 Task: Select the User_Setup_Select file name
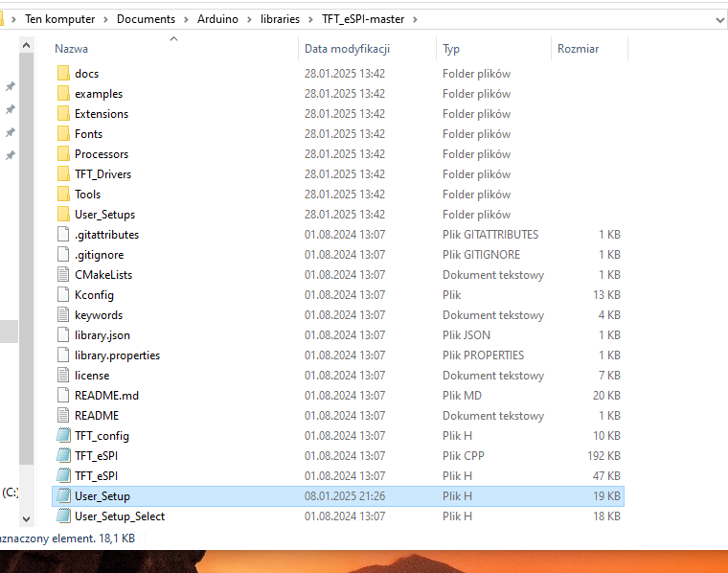(x=120, y=516)
